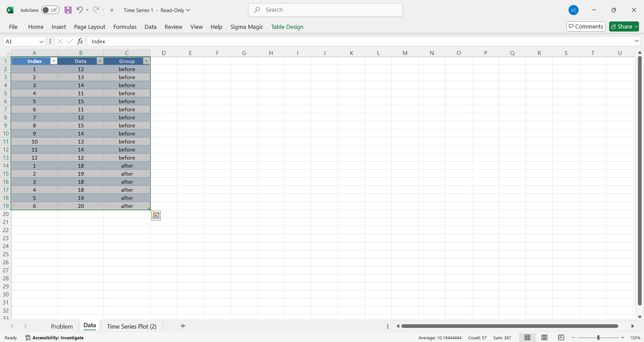
Task: Open the Sigma Magic tab
Action: click(247, 27)
